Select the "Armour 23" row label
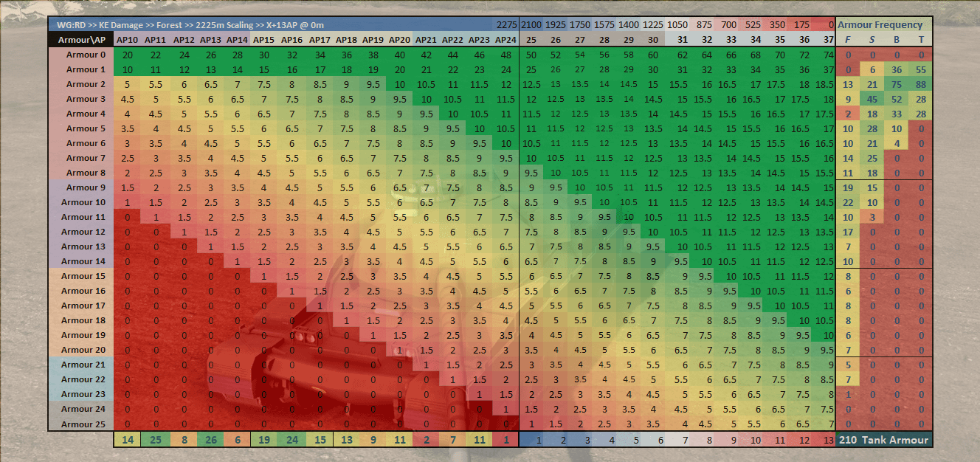980x462 pixels. click(x=81, y=394)
